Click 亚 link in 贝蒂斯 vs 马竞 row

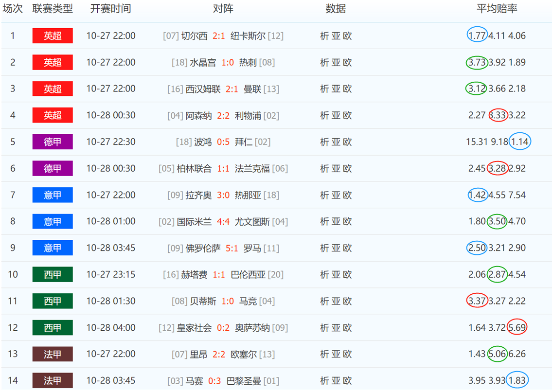coord(336,301)
